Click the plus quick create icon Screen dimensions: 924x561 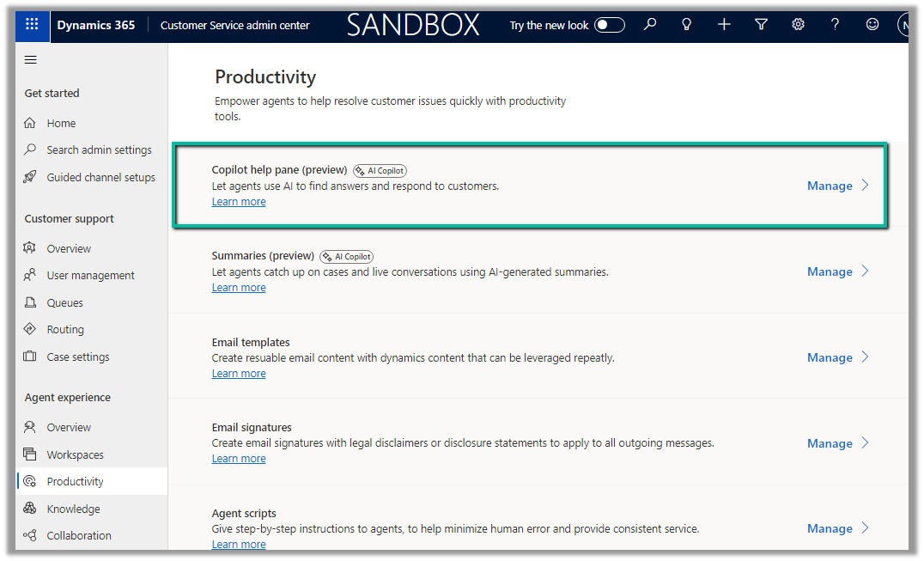tap(724, 25)
